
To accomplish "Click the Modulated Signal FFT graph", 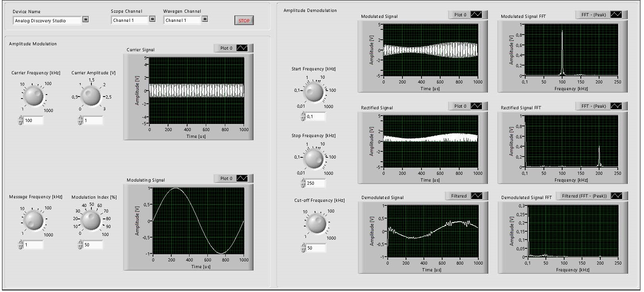I will [571, 50].
